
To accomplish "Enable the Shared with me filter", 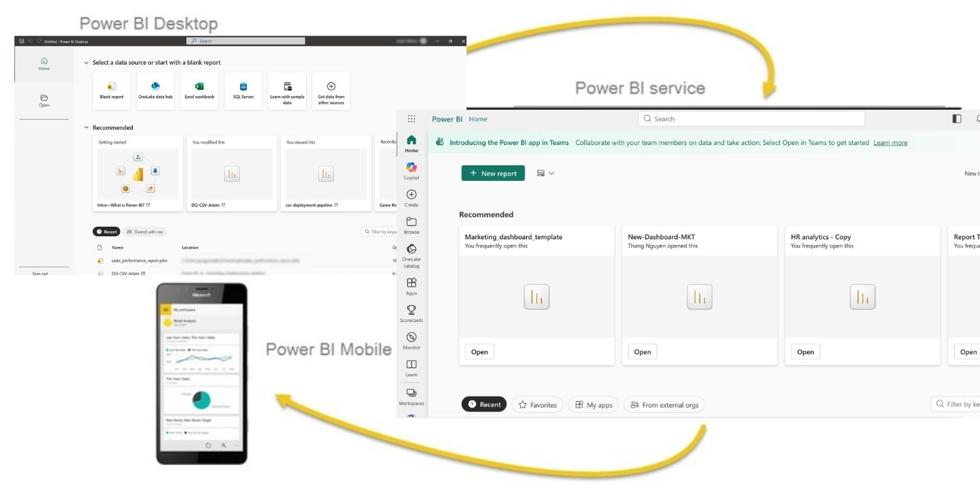I will coord(144,231).
